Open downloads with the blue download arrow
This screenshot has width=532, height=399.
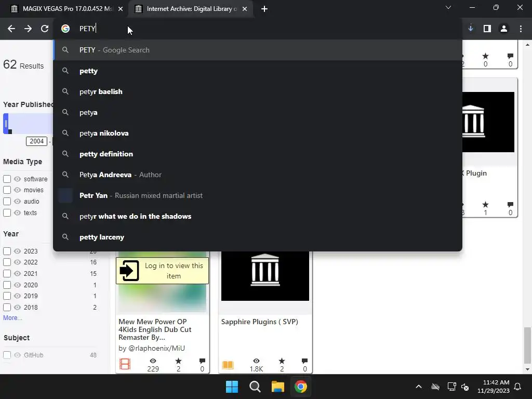471,29
